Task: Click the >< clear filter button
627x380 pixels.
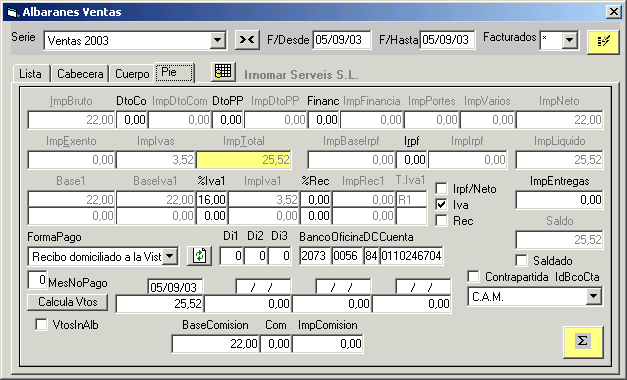Action: point(247,40)
